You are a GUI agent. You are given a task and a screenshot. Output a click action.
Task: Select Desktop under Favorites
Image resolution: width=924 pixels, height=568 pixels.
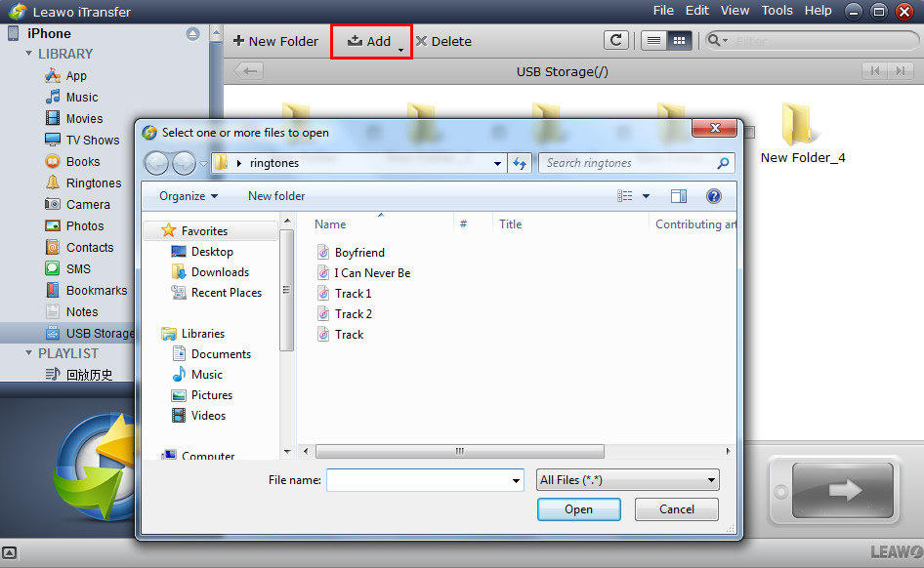[202, 252]
